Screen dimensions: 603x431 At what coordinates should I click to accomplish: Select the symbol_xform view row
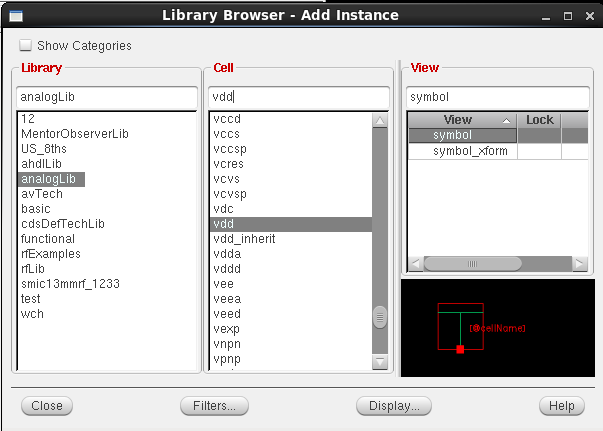click(x=498, y=151)
